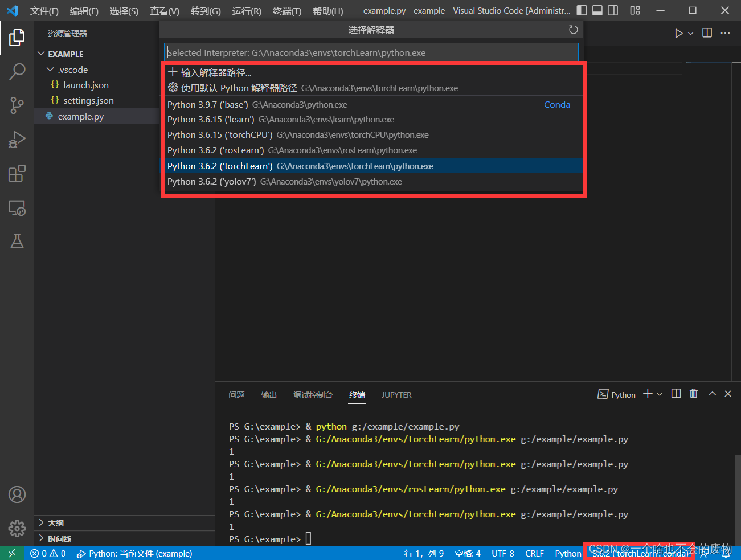
Task: Open the 帮助(H) menu
Action: click(328, 11)
